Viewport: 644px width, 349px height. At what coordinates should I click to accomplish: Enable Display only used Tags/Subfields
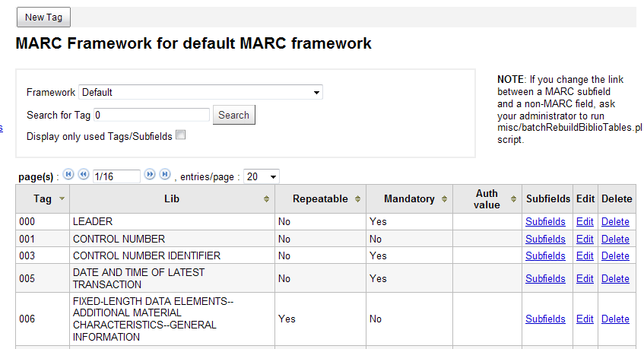pyautogui.click(x=181, y=135)
